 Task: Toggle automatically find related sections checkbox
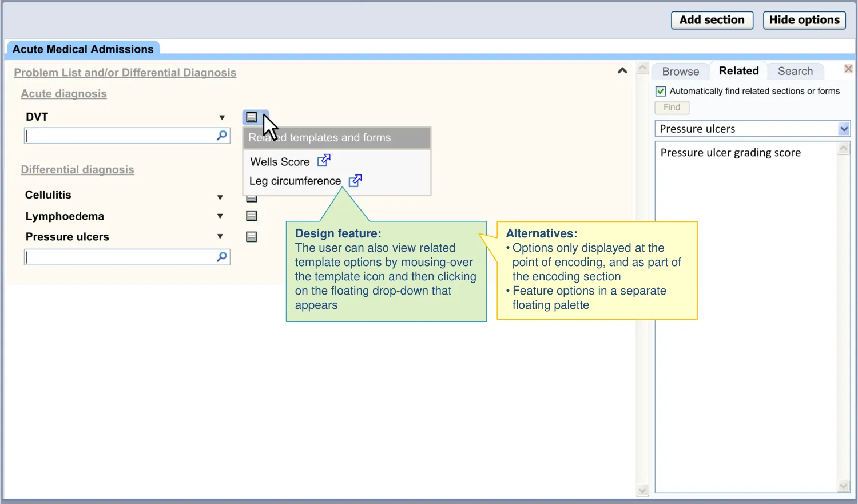(661, 91)
